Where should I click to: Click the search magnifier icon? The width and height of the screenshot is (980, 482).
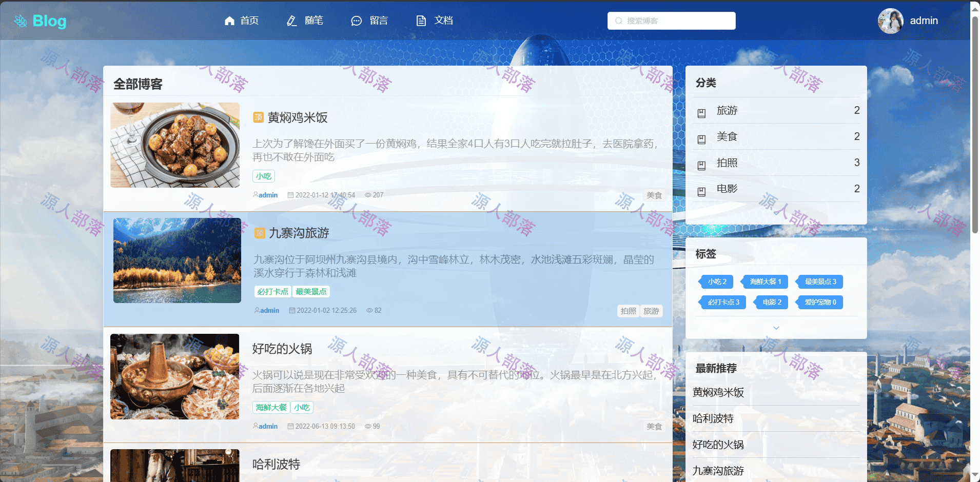click(x=619, y=21)
